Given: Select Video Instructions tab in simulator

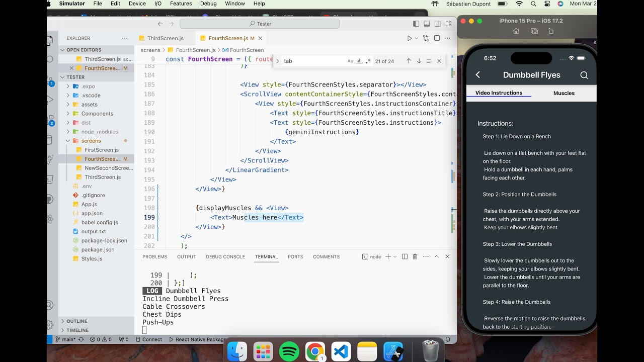Looking at the screenshot, I should coord(499,93).
